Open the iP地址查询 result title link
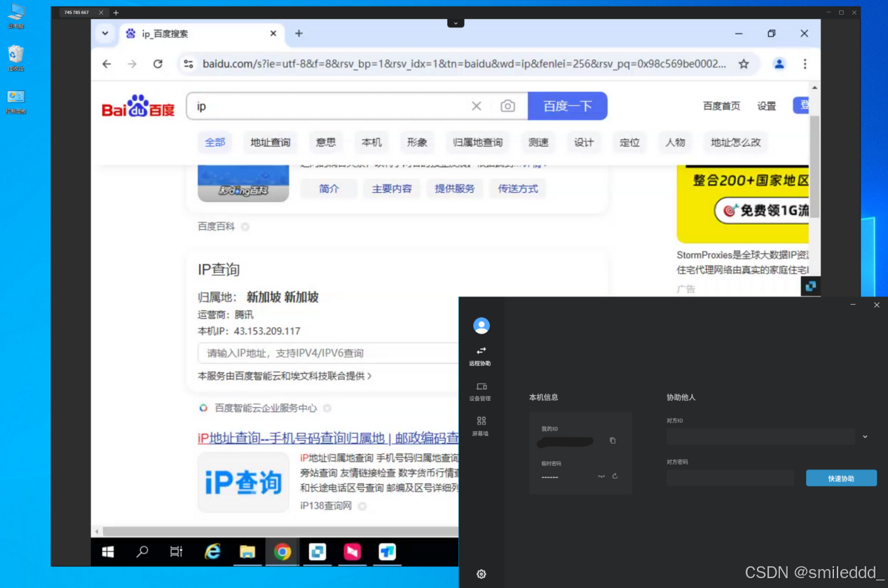Screen dimensions: 888x588 tap(328, 438)
